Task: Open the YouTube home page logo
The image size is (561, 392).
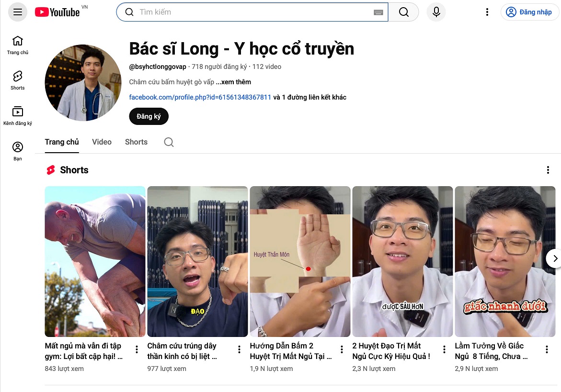Action: click(x=57, y=12)
